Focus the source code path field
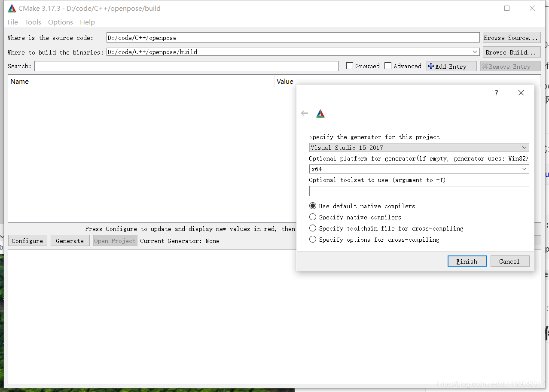This screenshot has height=392, width=549. pyautogui.click(x=293, y=38)
